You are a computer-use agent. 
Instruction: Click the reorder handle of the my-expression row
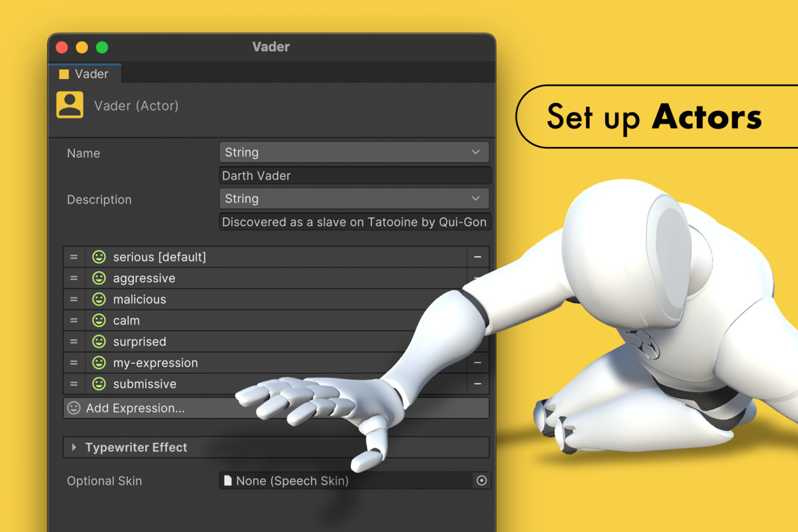[74, 363]
